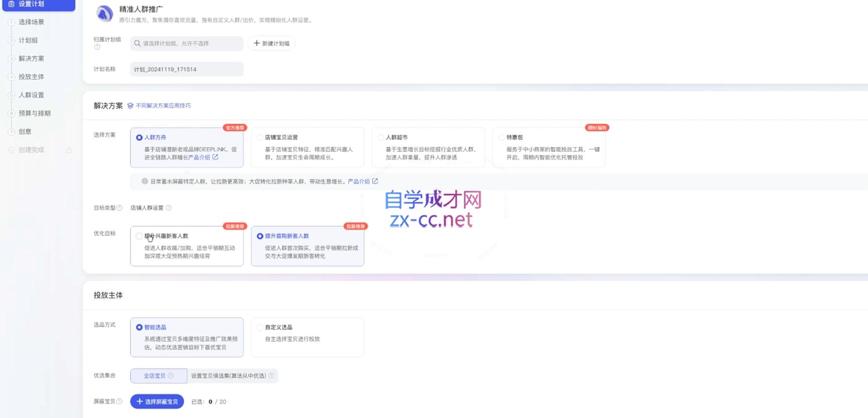The image size is (868, 418).
Task: Click the 选择屏蔽宝贝 button
Action: pos(157,401)
